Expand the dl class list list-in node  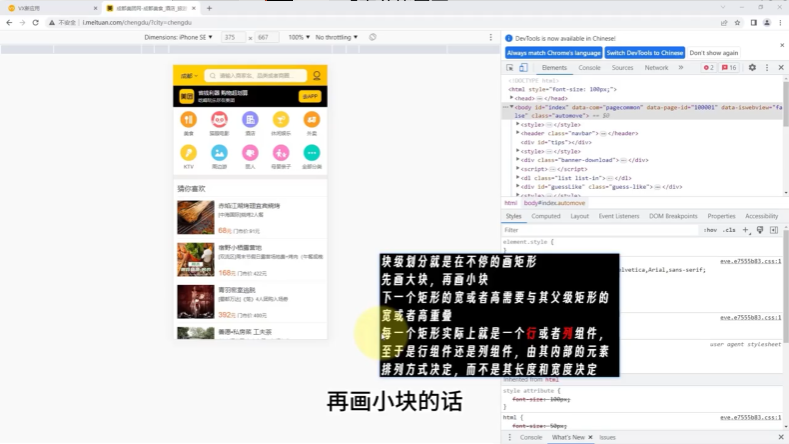point(518,178)
